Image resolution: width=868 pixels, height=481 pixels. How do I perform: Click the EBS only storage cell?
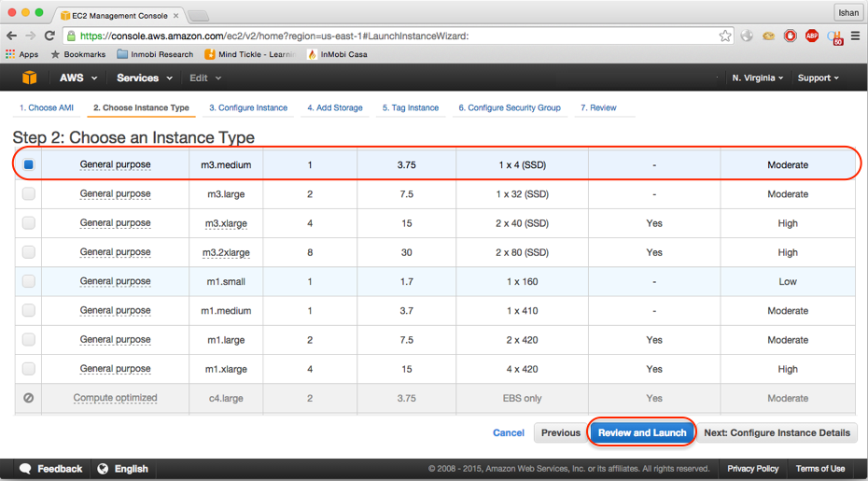click(522, 399)
